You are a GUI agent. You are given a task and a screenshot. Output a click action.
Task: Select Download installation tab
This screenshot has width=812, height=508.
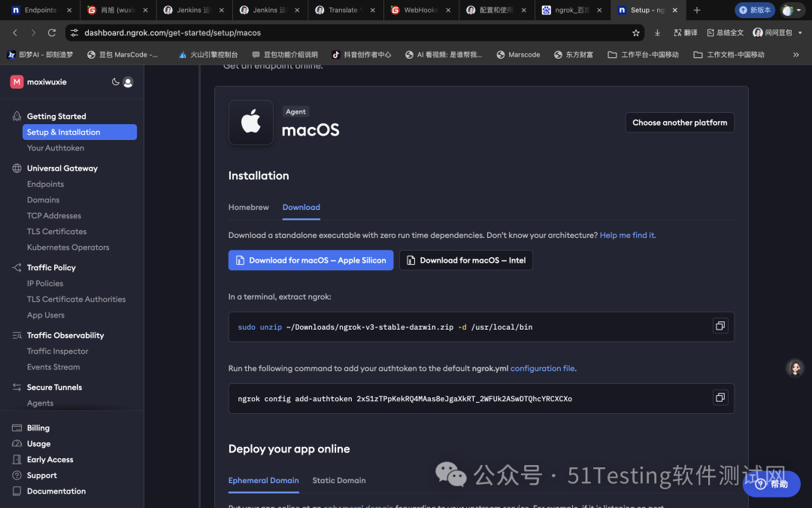coord(301,208)
